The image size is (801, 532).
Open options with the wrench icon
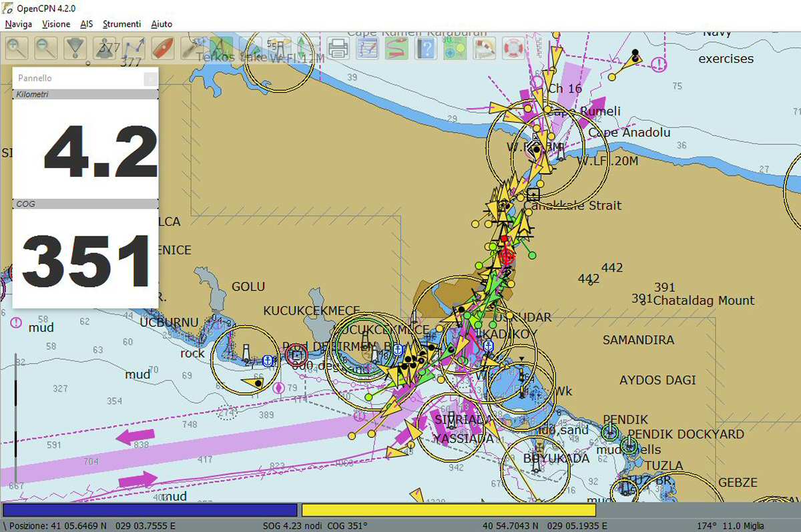coord(192,48)
